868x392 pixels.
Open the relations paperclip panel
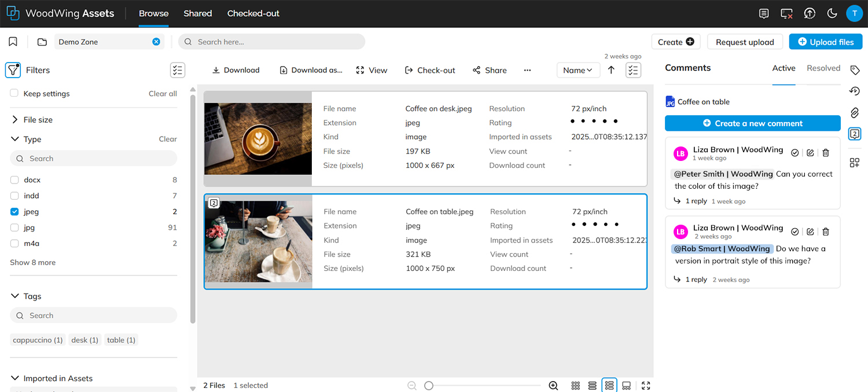click(x=855, y=112)
